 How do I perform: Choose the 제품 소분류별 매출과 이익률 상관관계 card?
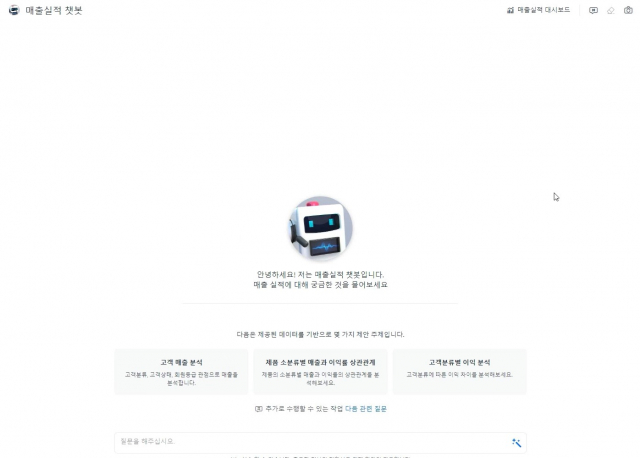tap(320, 372)
